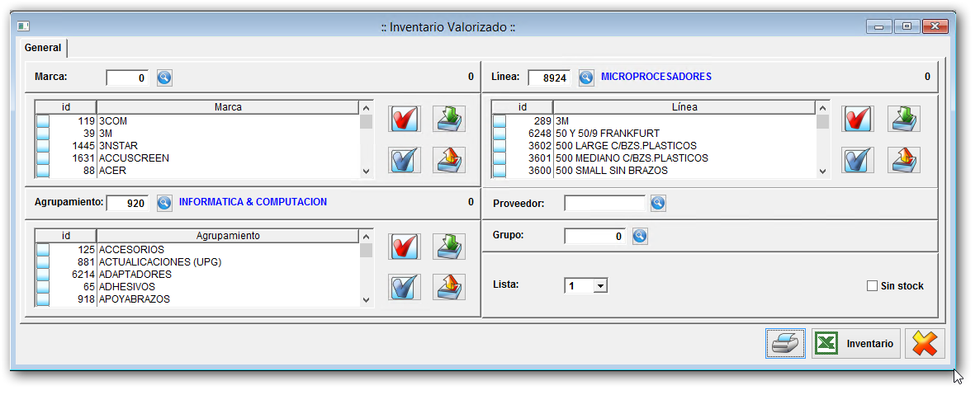Click the red checkmark icon in Línea panel

(x=858, y=119)
